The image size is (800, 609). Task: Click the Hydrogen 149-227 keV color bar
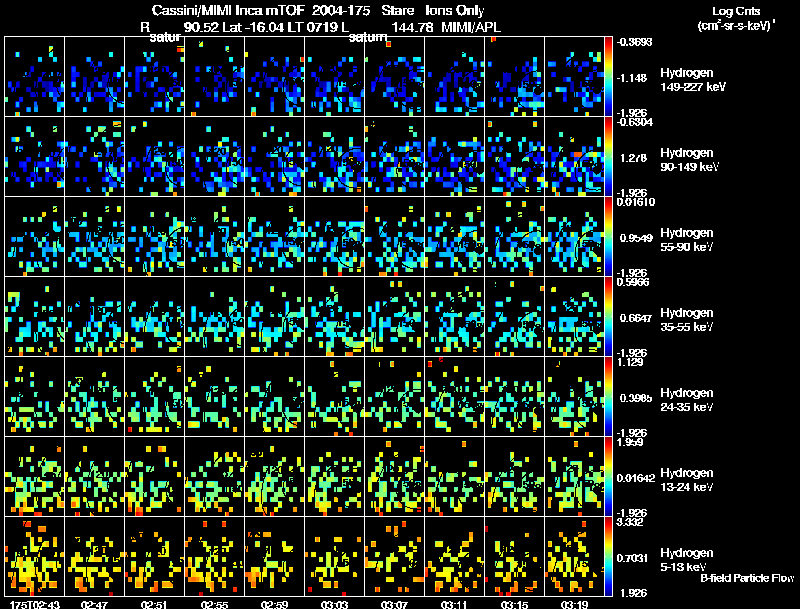click(608, 77)
